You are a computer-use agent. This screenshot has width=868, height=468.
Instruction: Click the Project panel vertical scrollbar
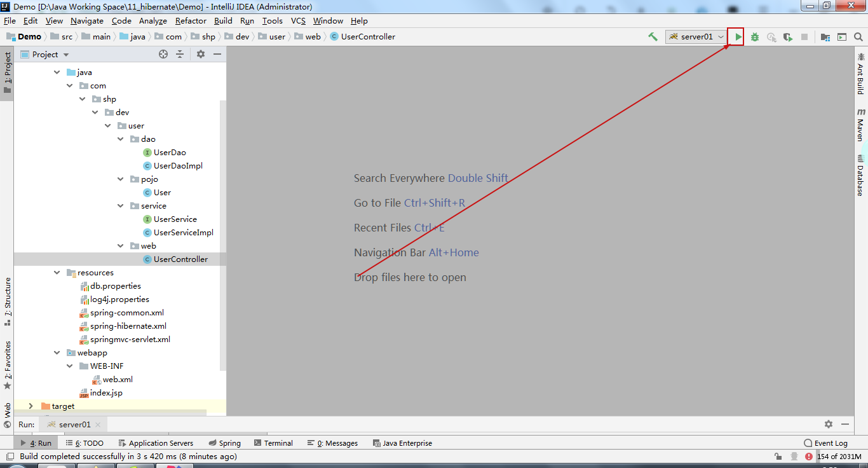(222, 235)
